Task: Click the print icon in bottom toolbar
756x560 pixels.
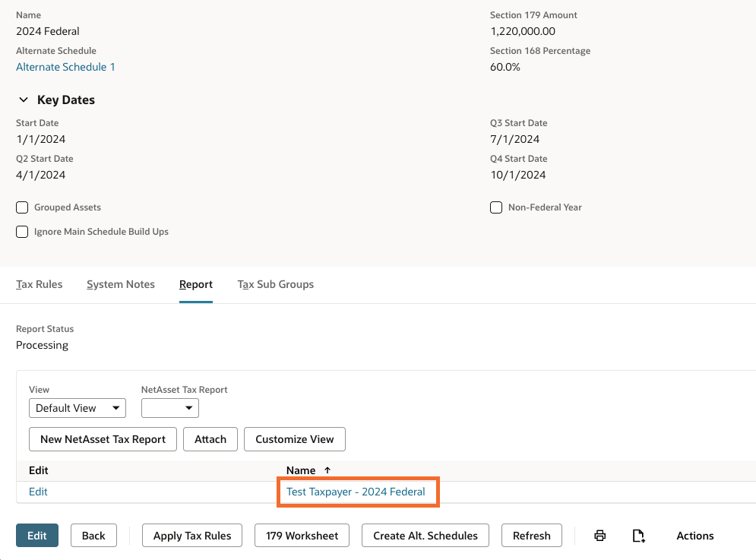Action: pyautogui.click(x=599, y=536)
